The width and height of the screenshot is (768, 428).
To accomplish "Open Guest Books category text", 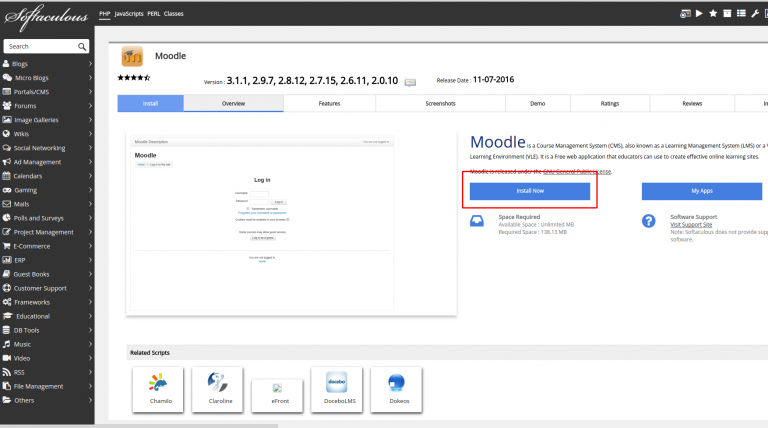I will (31, 274).
